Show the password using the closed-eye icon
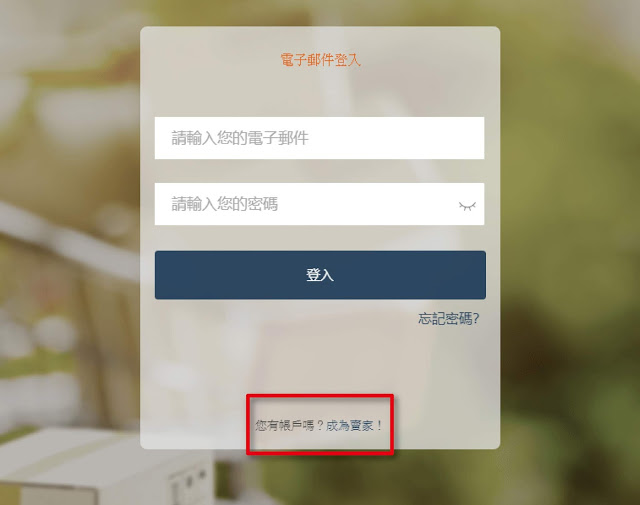 pos(467,205)
